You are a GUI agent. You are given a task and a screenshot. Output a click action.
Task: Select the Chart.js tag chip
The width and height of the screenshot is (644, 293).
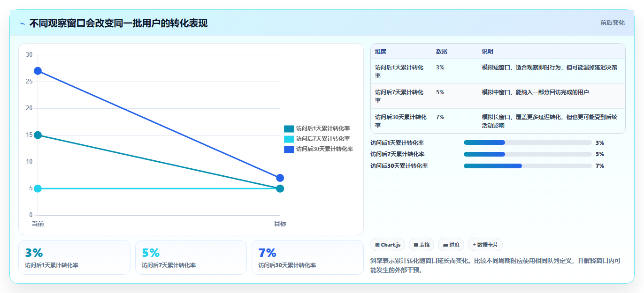(388, 245)
